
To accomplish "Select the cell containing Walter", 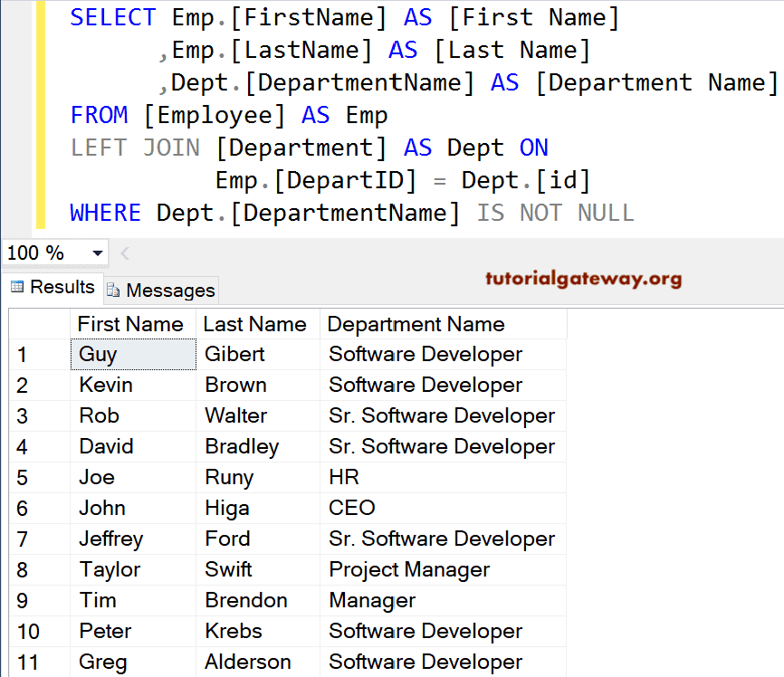I will point(257,416).
